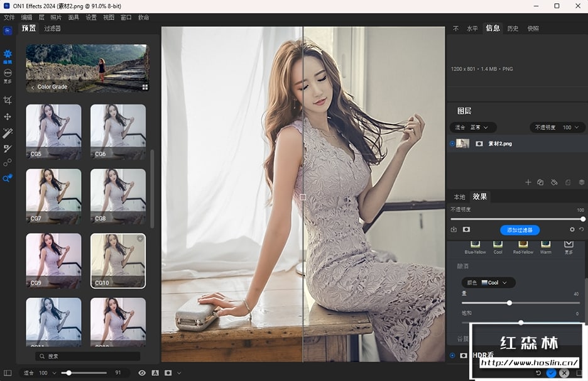The height and width of the screenshot is (381, 588).
Task: Click the blue 添加过滤器 button
Action: coord(520,230)
